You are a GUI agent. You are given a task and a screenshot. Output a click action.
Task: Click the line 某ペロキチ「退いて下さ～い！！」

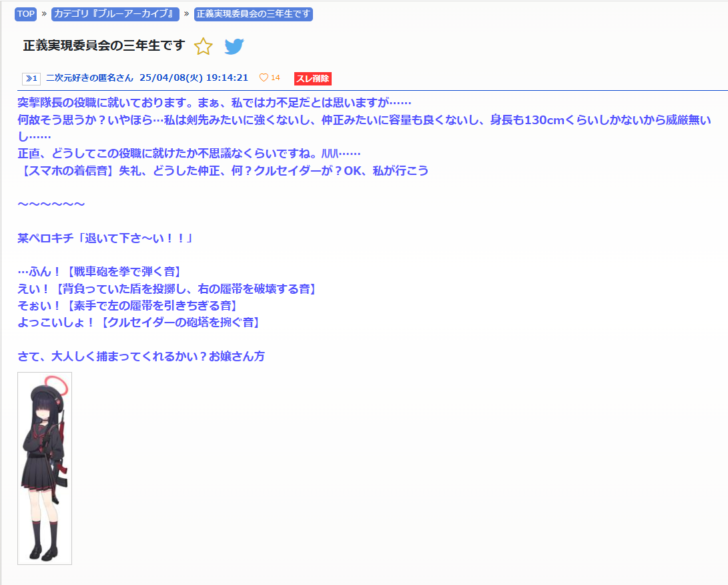pyautogui.click(x=105, y=238)
